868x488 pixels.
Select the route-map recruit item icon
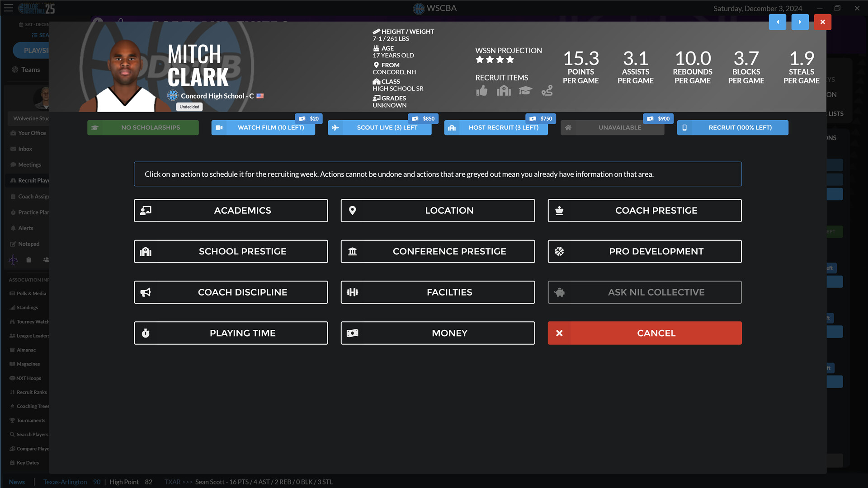(547, 90)
